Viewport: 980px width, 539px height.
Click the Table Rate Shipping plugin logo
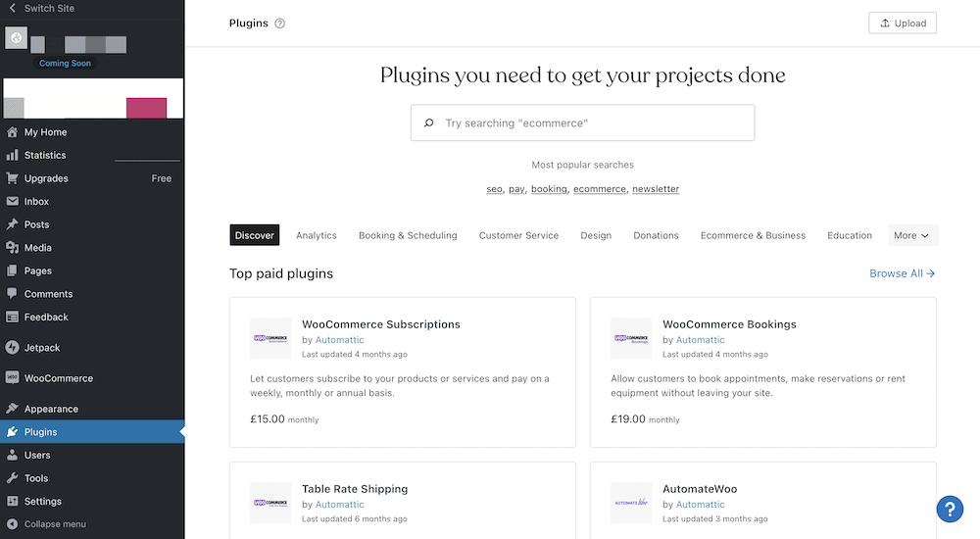coord(270,503)
